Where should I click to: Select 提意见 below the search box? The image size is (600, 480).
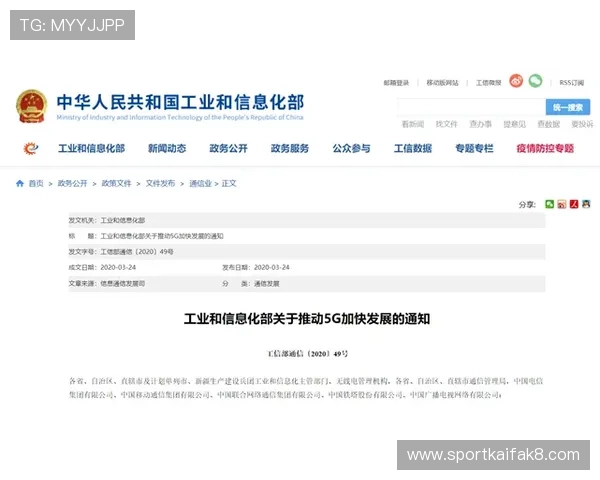coord(515,124)
